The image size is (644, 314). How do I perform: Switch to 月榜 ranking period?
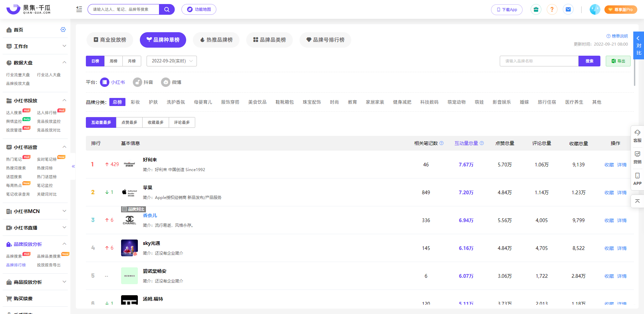pos(132,61)
